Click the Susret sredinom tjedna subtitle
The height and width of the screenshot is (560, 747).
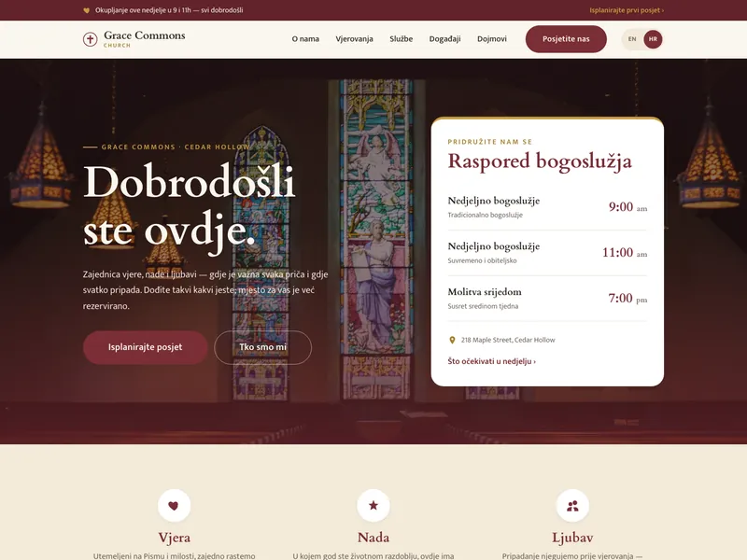[483, 306]
